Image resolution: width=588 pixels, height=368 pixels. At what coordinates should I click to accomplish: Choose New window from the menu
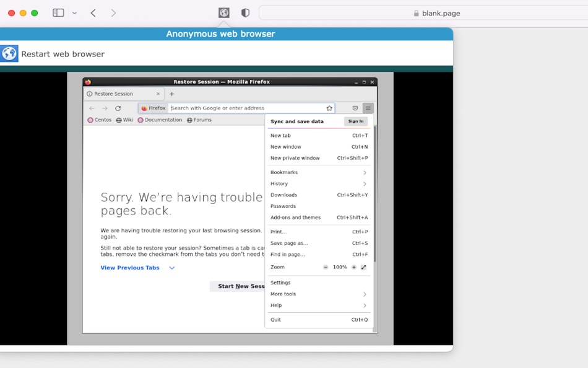(319, 147)
